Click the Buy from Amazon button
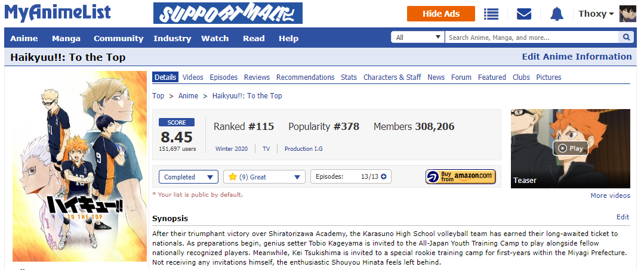 [460, 177]
